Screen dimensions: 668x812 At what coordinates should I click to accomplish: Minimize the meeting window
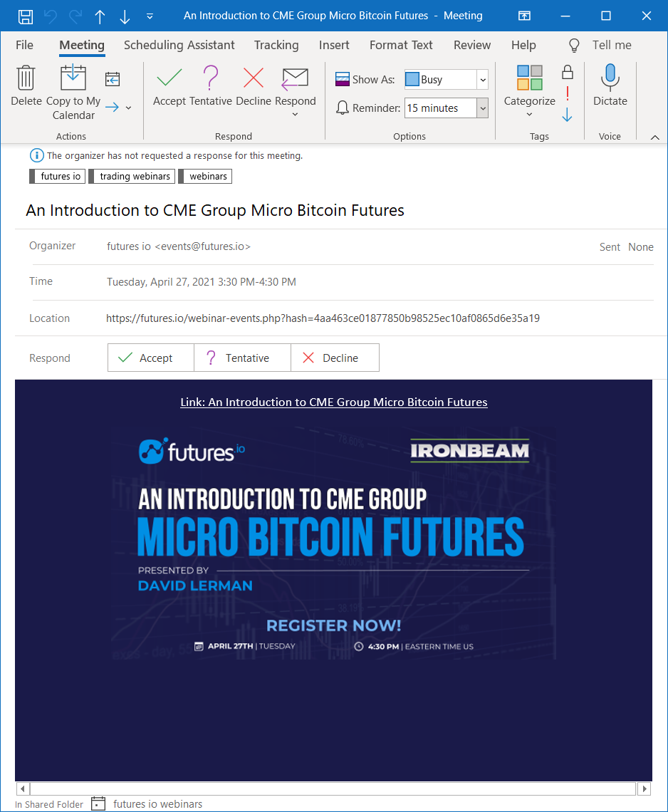(x=565, y=16)
